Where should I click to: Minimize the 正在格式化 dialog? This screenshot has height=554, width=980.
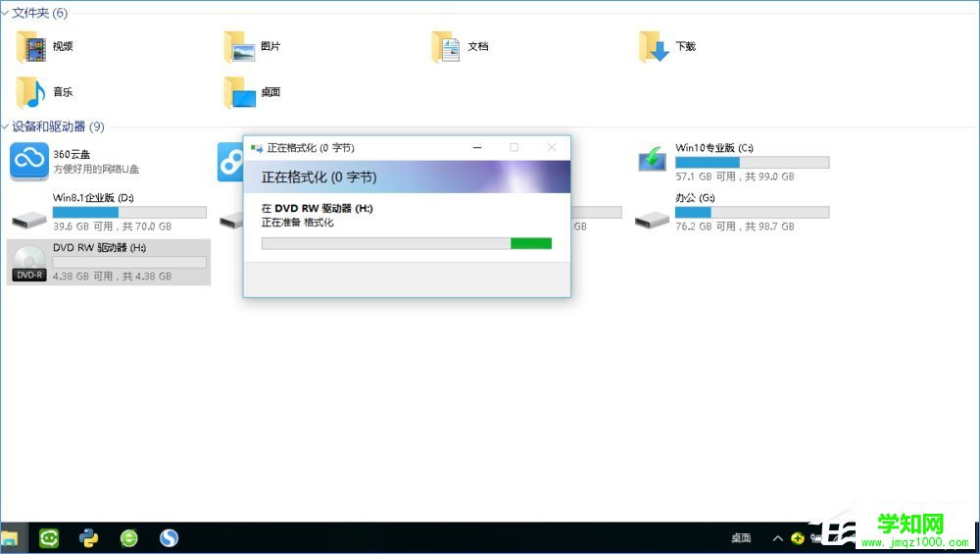[x=477, y=147]
